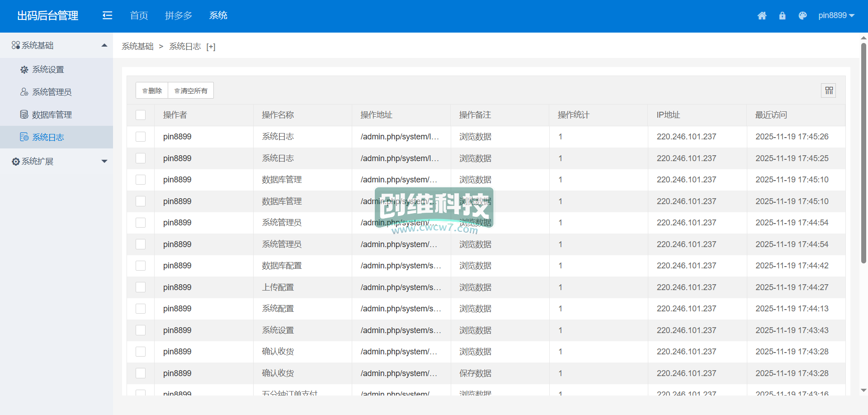The image size is (868, 415).
Task: Check the first 系统日志 row checkbox
Action: (141, 137)
